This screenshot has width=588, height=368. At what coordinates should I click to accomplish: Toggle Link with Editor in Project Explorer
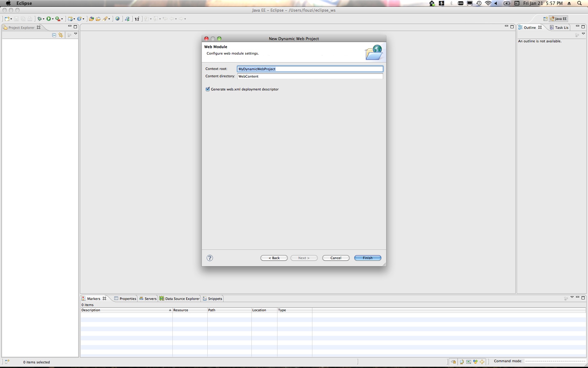[x=61, y=35]
